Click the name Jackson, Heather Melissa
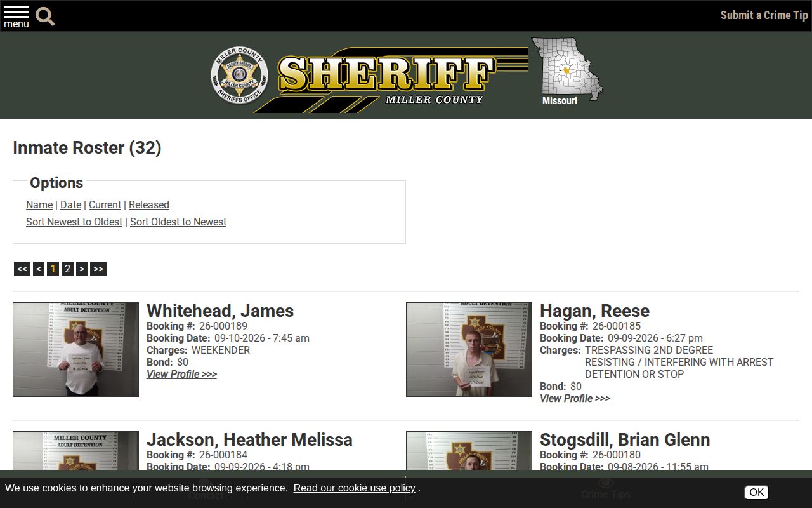The height and width of the screenshot is (508, 812). (249, 439)
